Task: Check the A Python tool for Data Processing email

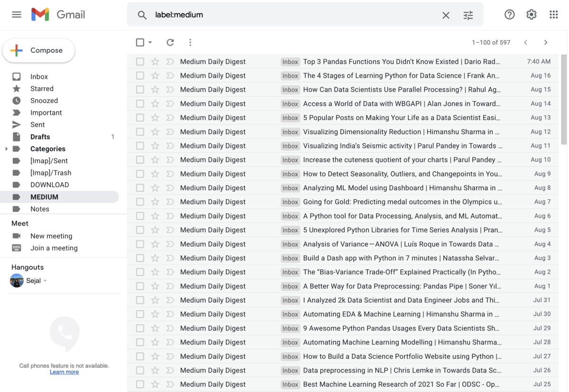Action: [x=140, y=216]
